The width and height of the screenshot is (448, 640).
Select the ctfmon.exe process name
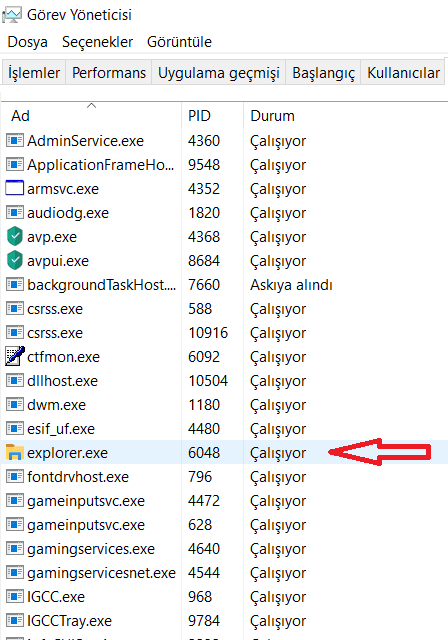coord(63,357)
